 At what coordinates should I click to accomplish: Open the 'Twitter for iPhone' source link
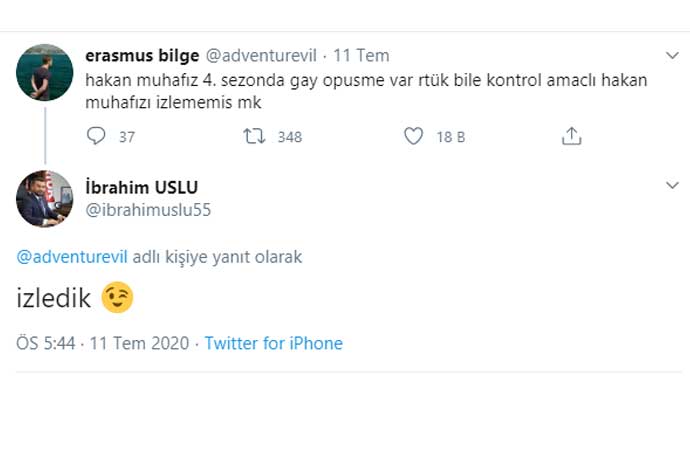point(274,343)
